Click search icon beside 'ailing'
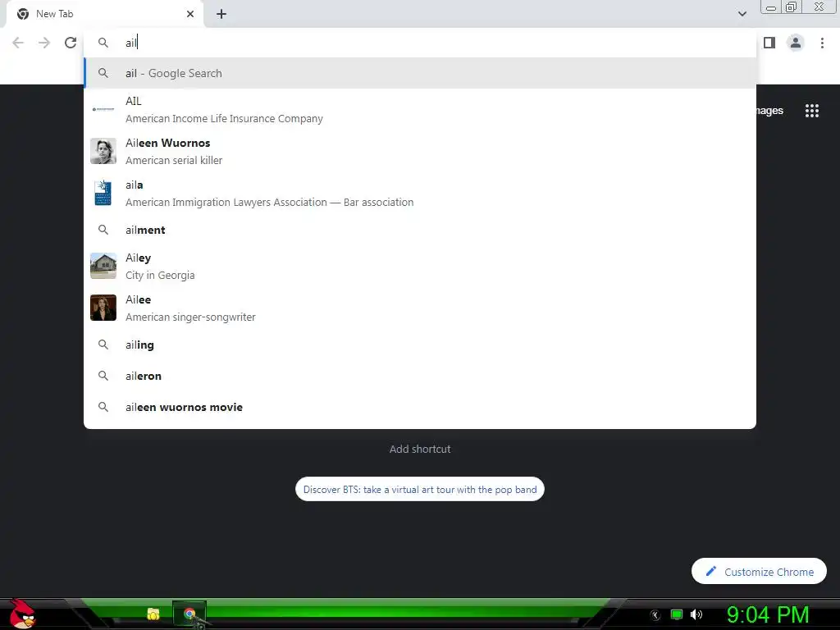 point(103,345)
